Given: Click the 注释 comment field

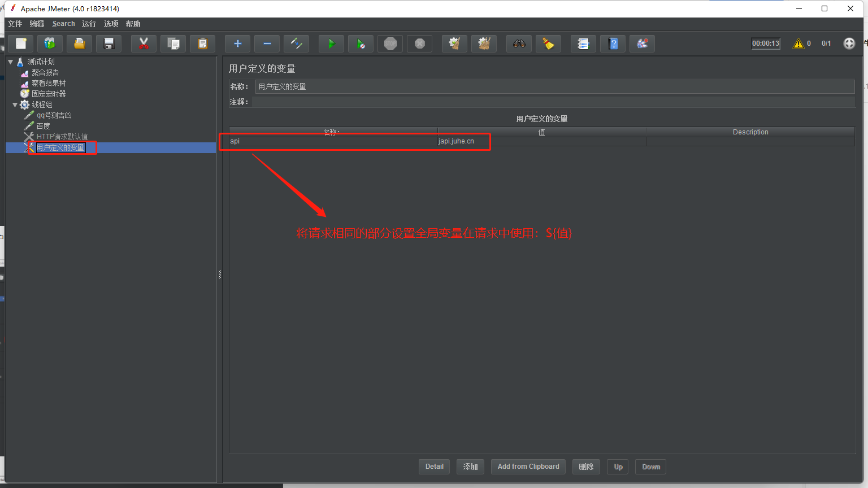Looking at the screenshot, I should pos(553,102).
